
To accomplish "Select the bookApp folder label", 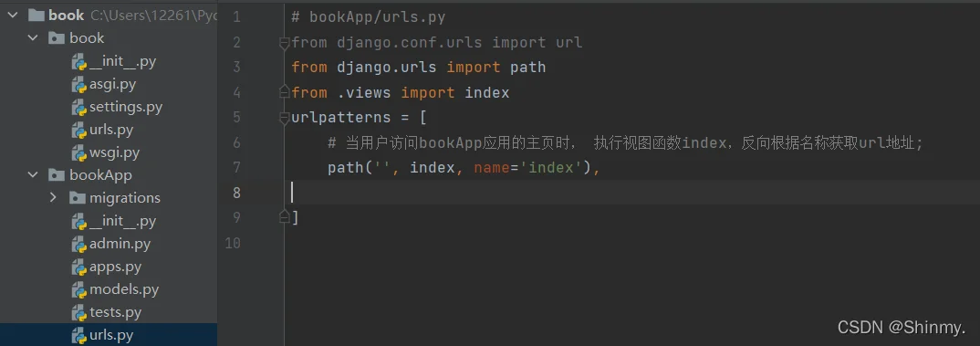I will pyautogui.click(x=100, y=175).
